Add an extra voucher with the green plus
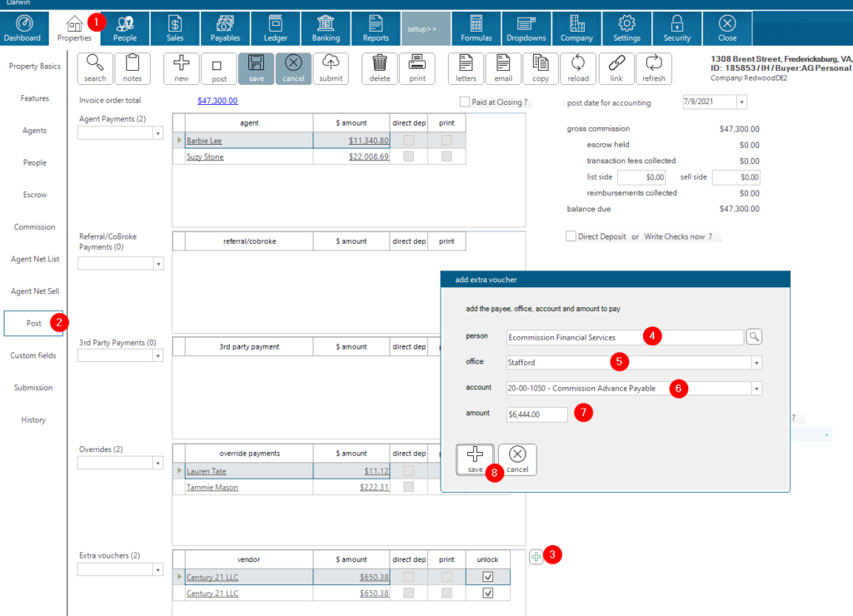The height and width of the screenshot is (616, 853). (x=536, y=557)
